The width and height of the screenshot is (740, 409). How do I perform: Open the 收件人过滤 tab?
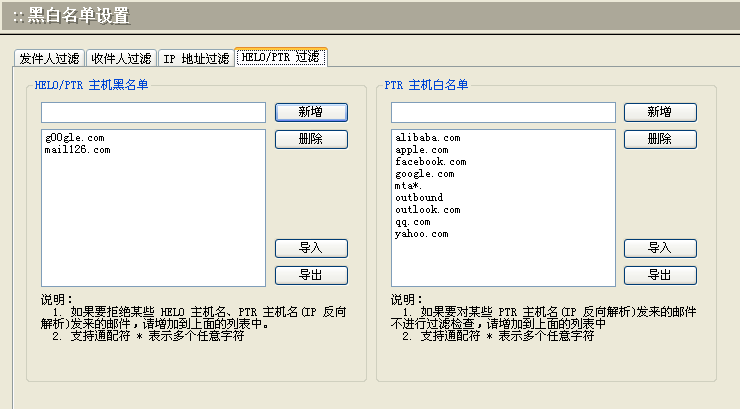coord(120,59)
